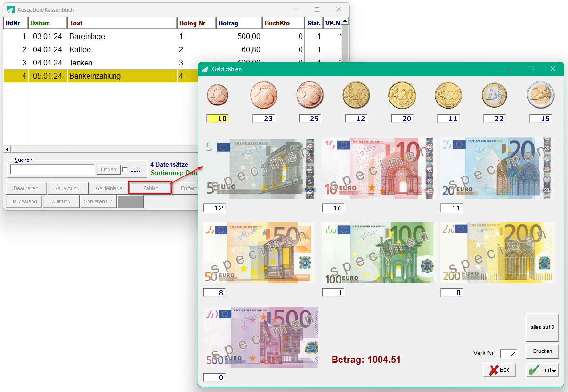Sort by the Beleg Nr column header

(x=197, y=23)
